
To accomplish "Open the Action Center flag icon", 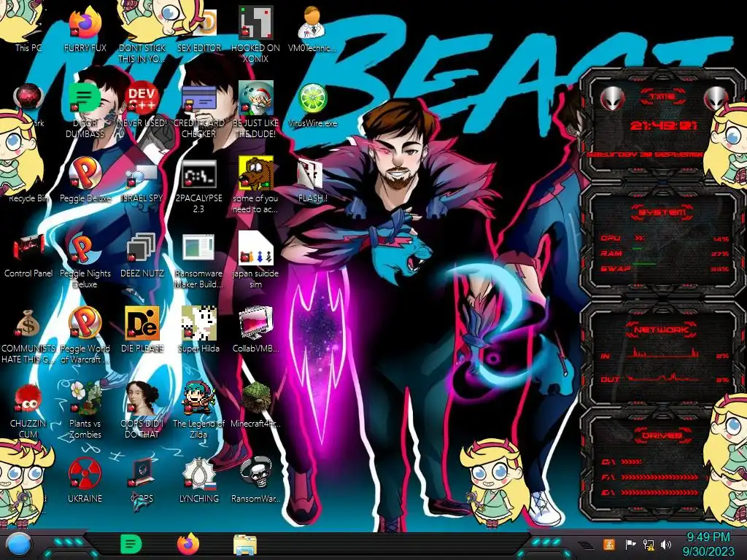I will tap(630, 544).
